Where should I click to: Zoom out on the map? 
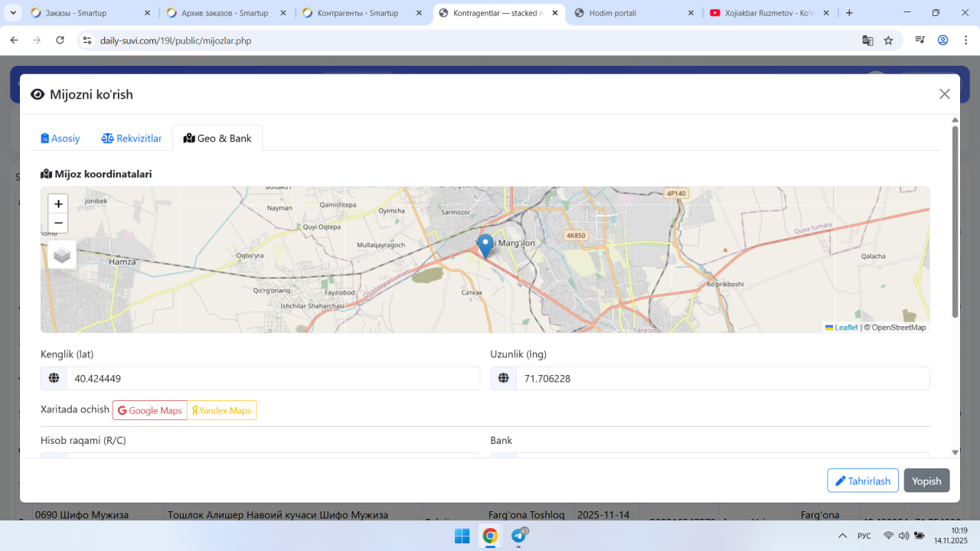point(58,223)
